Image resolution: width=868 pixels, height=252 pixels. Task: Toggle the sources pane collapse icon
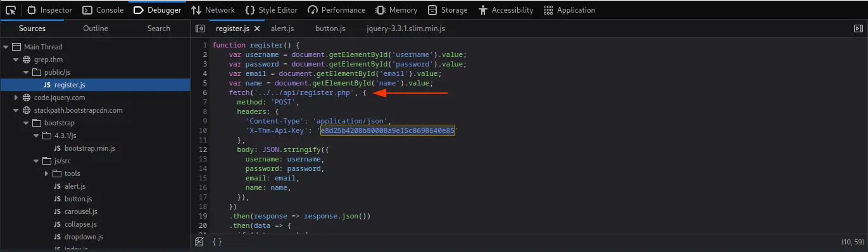point(200,28)
